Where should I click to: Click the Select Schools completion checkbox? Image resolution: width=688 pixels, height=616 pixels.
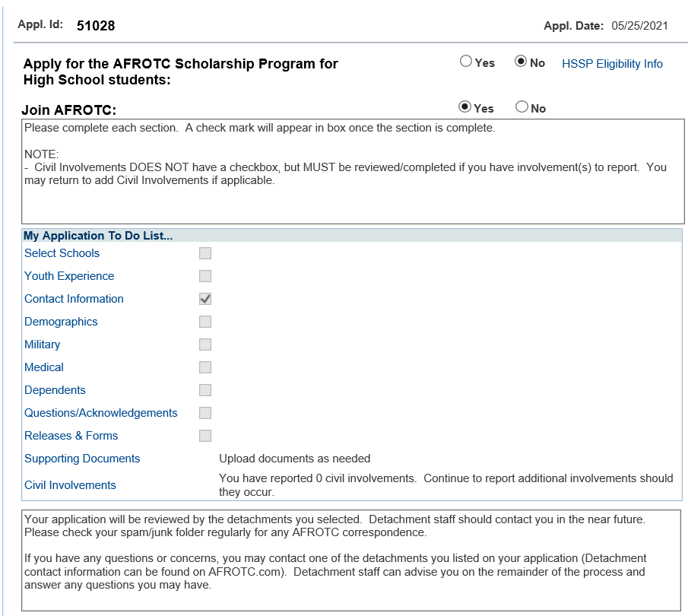pos(205,253)
